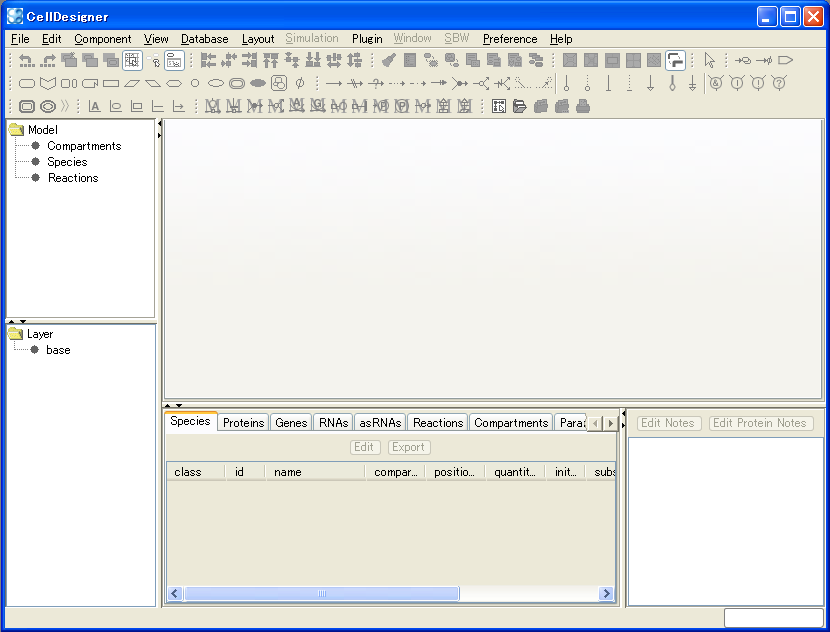Open the File menu

tap(20, 39)
